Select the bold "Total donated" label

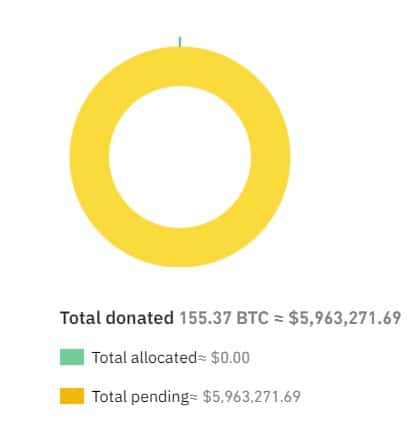tap(117, 318)
